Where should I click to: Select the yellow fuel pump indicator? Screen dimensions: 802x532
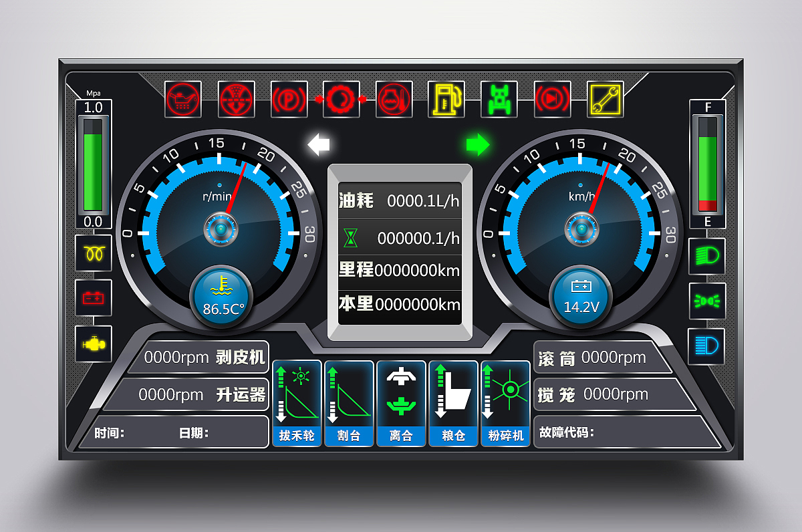(x=447, y=100)
